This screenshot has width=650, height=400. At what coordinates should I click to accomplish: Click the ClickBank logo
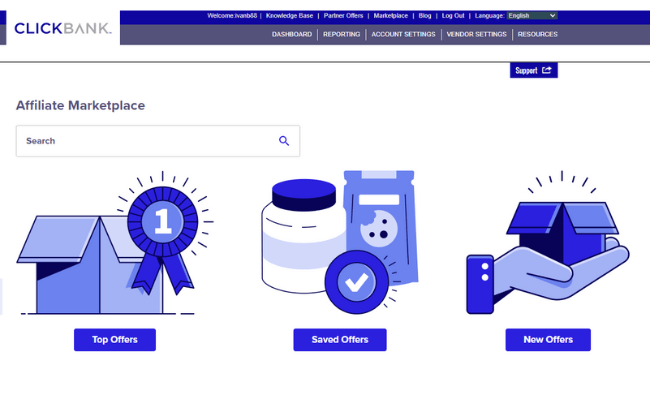63,28
